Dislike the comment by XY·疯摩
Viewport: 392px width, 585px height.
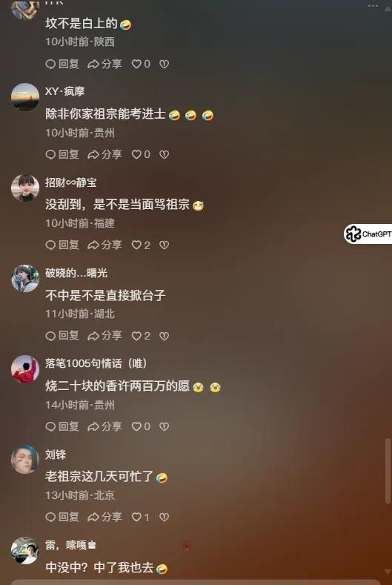[x=164, y=154]
